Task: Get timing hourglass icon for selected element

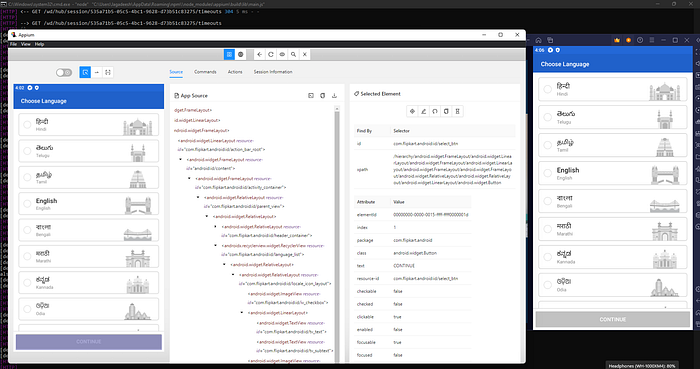Action: pos(458,111)
